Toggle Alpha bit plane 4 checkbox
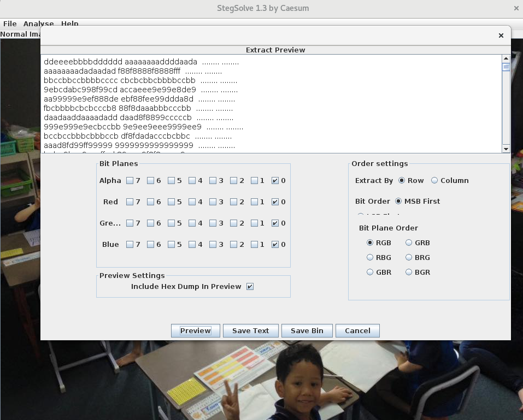523x420 pixels. pyautogui.click(x=192, y=181)
